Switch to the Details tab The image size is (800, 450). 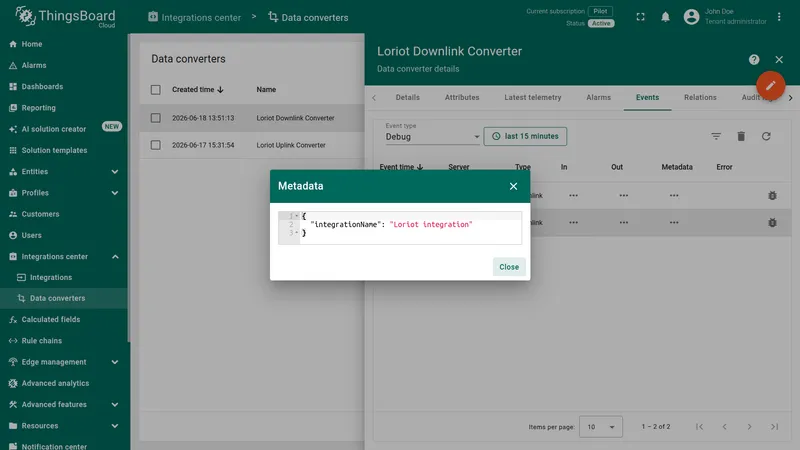(x=408, y=97)
